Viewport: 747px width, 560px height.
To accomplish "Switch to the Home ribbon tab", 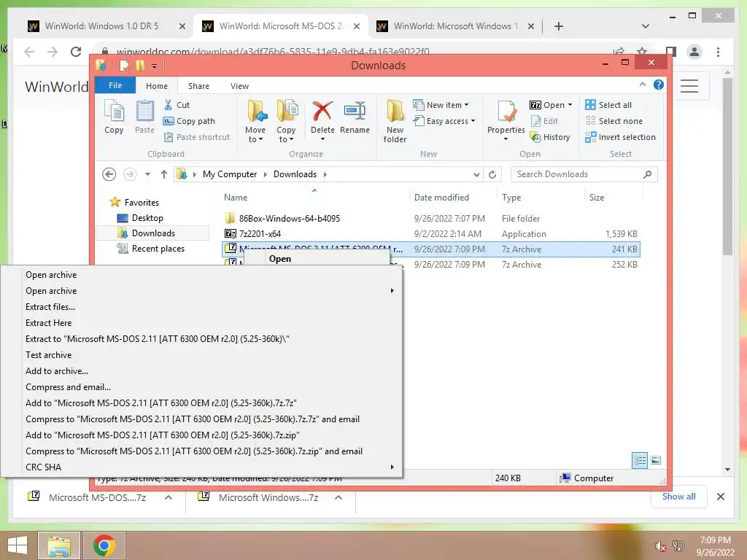I will tap(157, 86).
